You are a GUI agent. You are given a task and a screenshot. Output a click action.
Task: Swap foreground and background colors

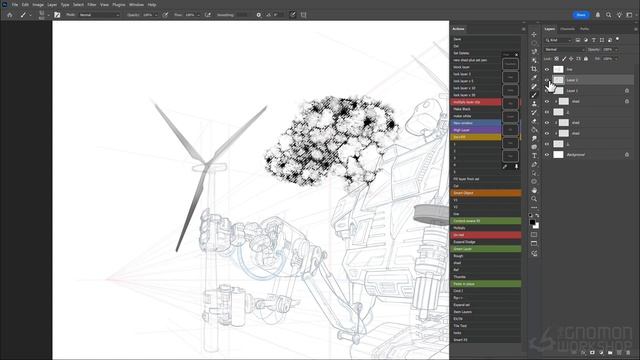click(537, 215)
